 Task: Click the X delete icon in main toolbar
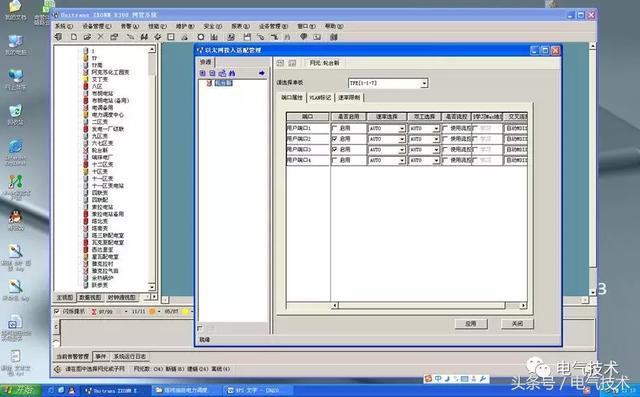[100, 37]
